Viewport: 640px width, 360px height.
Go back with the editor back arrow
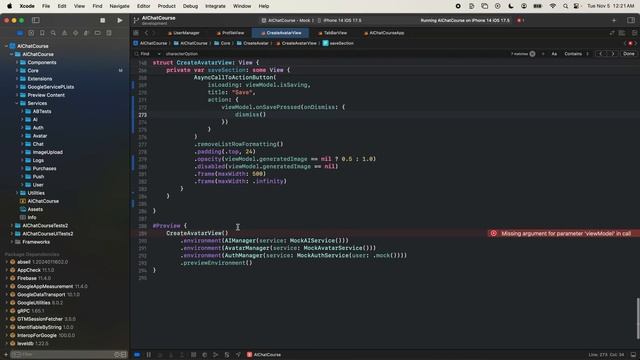click(x=147, y=33)
